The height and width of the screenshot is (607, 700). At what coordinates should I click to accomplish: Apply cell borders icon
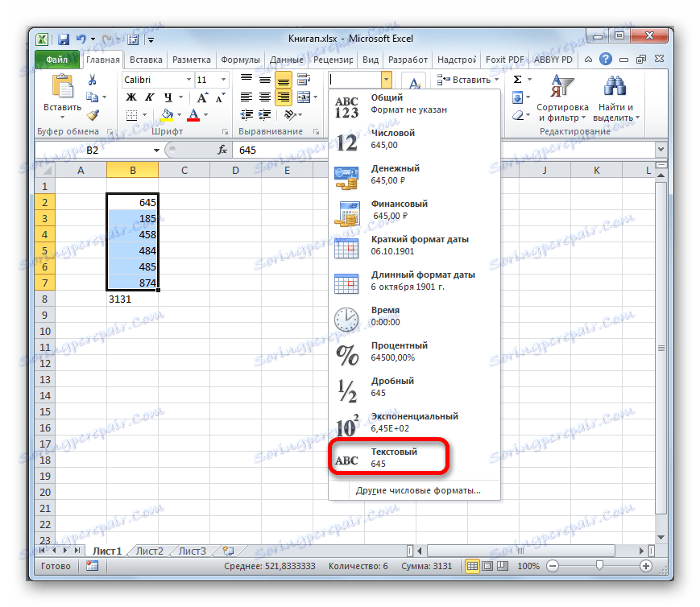coord(131,115)
